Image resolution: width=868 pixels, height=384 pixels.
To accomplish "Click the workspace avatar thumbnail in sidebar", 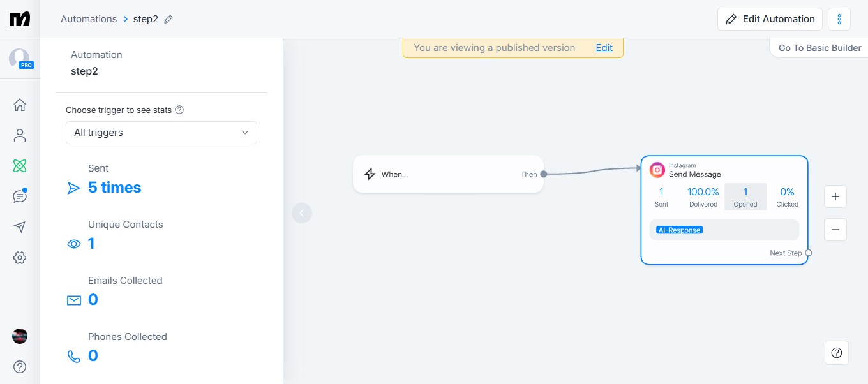I will tap(20, 336).
